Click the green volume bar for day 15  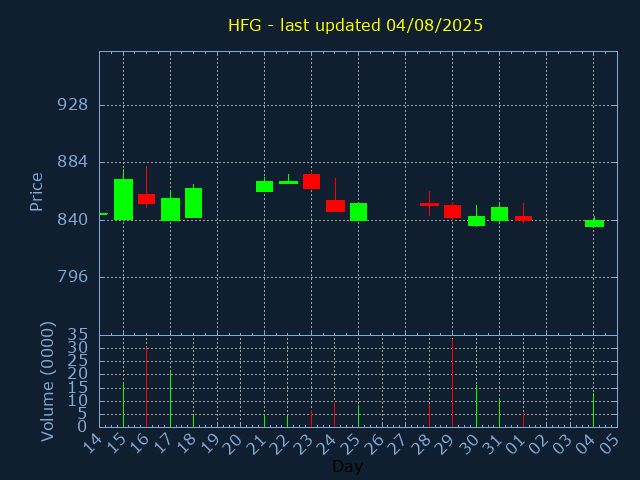coord(123,404)
